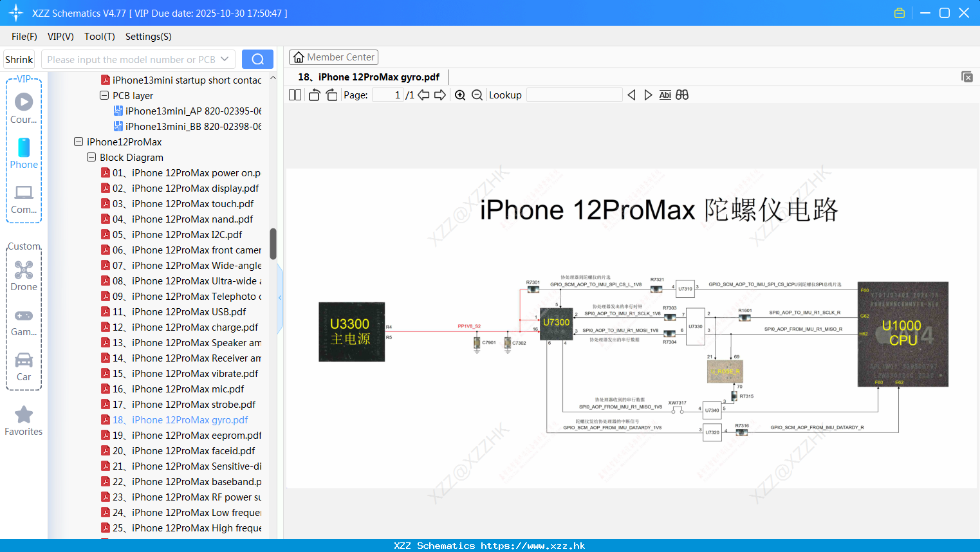Open 02、iPhone 12ProMax display.pdf

click(x=180, y=188)
